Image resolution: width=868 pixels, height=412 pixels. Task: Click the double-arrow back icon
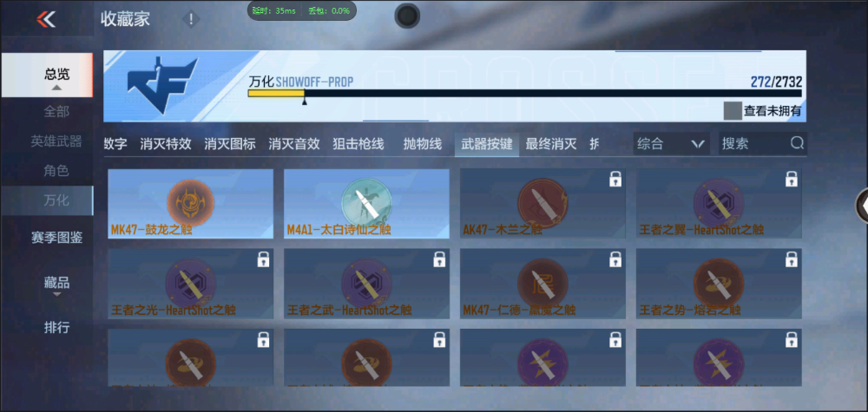46,20
